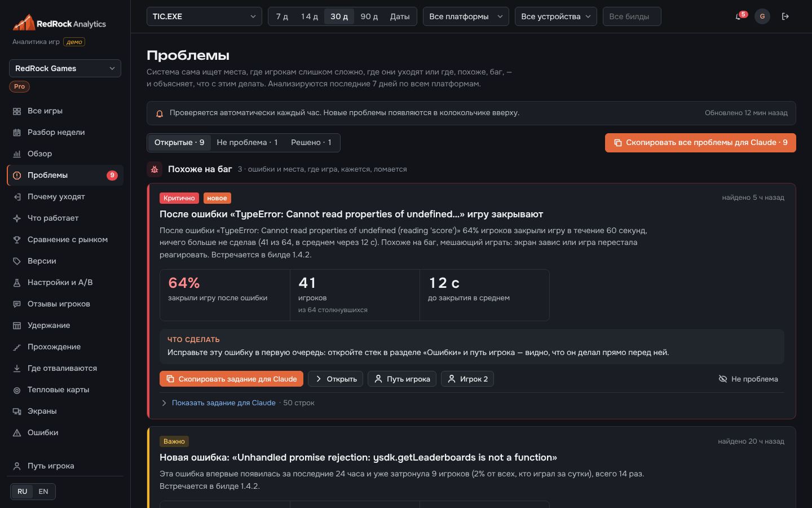The height and width of the screenshot is (508, 812).
Task: Click Скопировать задание для Claude button
Action: pyautogui.click(x=231, y=379)
